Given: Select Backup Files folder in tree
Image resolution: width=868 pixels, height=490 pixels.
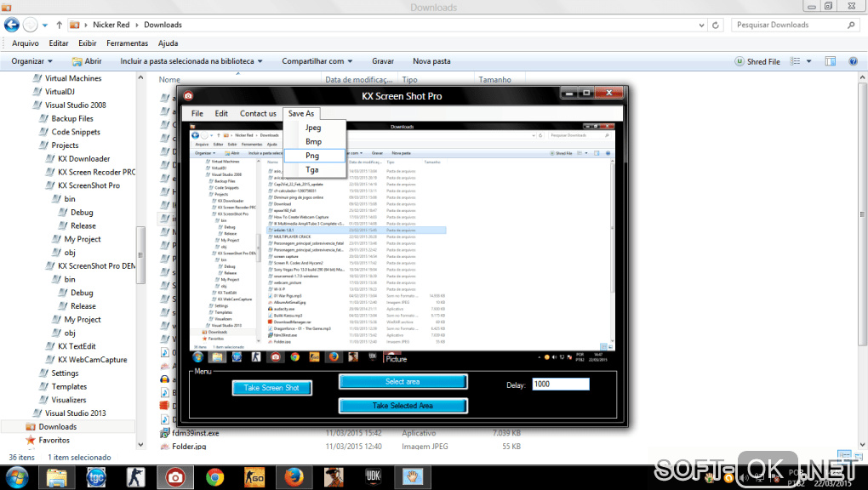Looking at the screenshot, I should [66, 118].
